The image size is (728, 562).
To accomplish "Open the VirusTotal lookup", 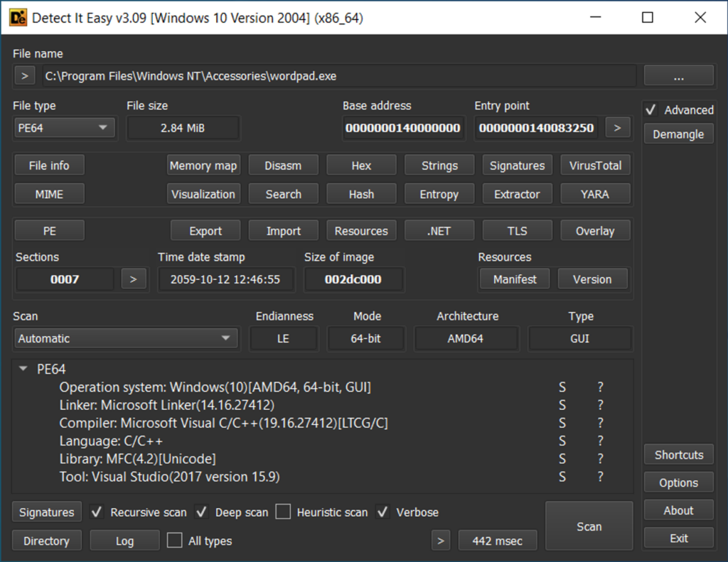I will click(x=594, y=166).
